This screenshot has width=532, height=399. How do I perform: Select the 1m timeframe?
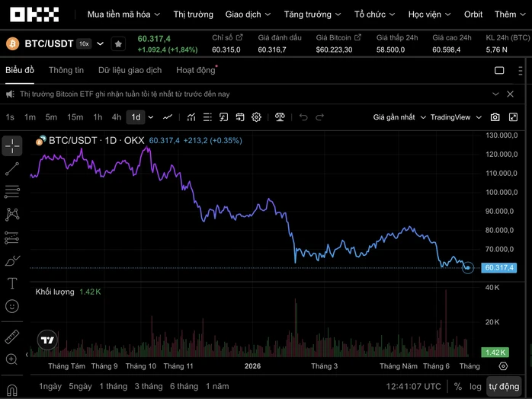pos(30,117)
